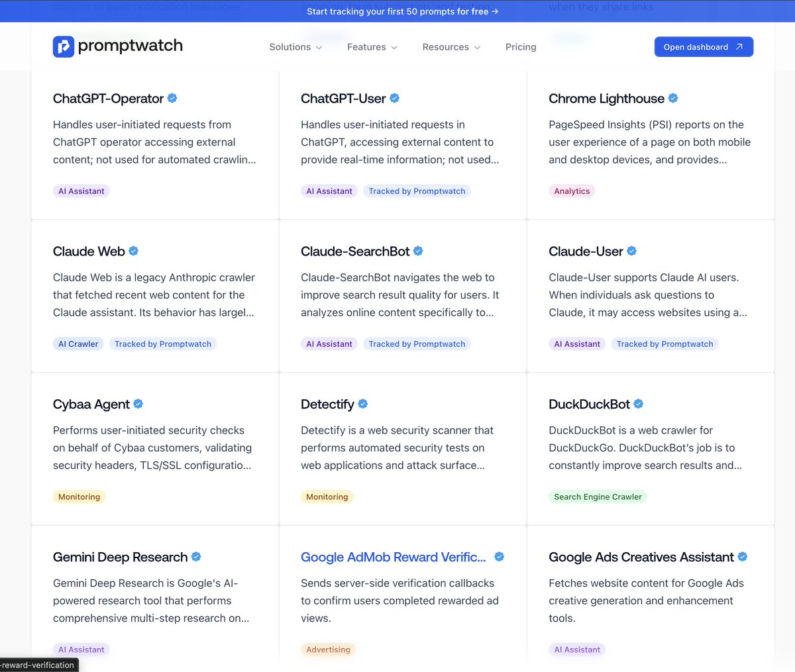Click the verified badge beside DuckDuckBot
Image resolution: width=795 pixels, height=672 pixels.
tap(639, 404)
